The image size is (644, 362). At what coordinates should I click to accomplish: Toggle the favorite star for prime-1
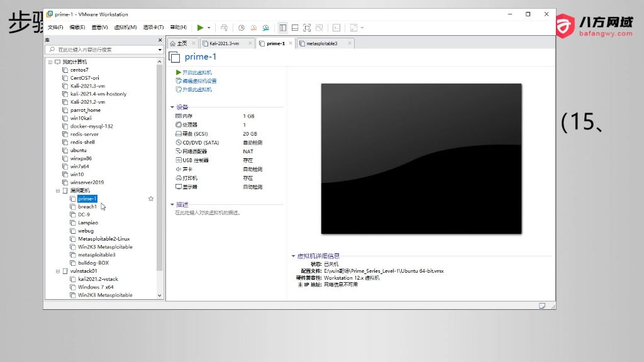(151, 199)
